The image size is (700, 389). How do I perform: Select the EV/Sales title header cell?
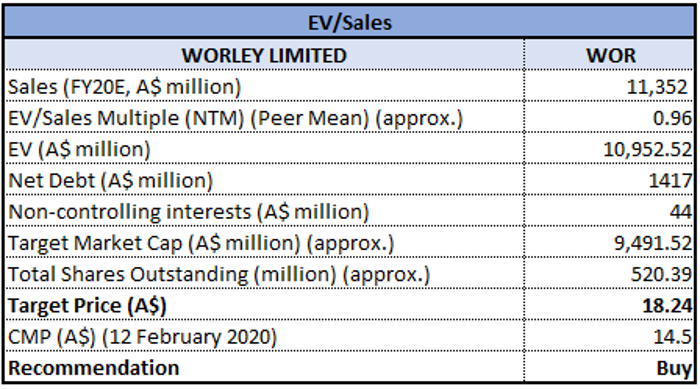pos(350,22)
